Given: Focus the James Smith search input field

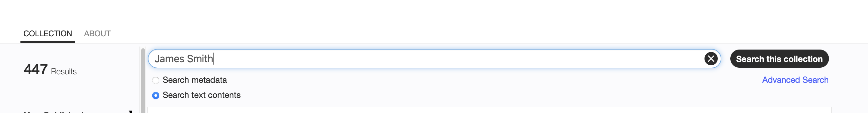Looking at the screenshot, I should [x=434, y=59].
